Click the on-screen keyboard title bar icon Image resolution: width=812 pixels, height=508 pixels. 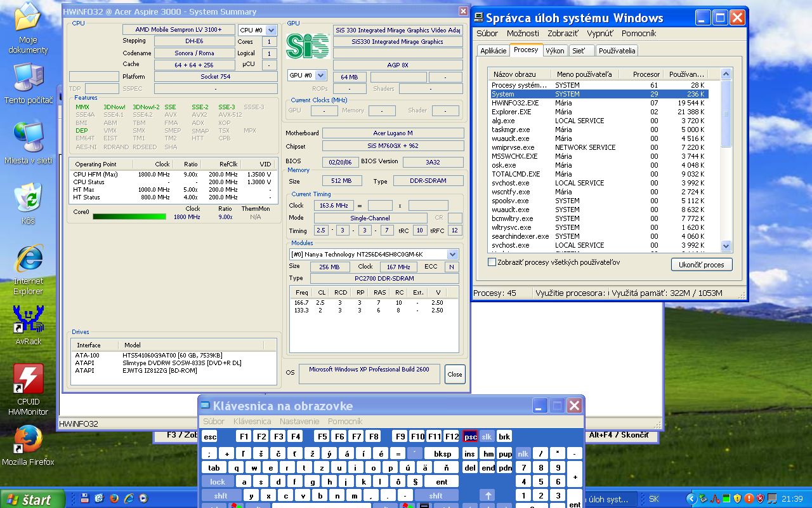coord(206,406)
